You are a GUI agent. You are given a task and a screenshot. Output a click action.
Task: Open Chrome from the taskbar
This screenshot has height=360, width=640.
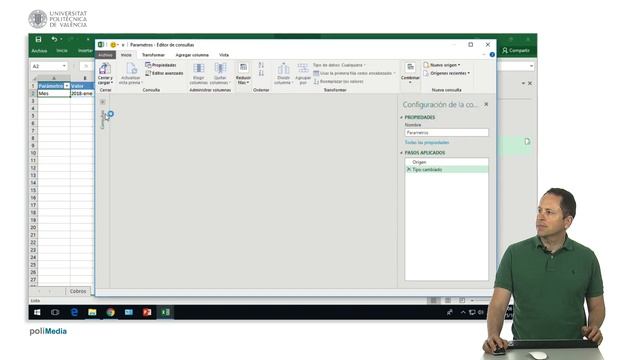111,312
